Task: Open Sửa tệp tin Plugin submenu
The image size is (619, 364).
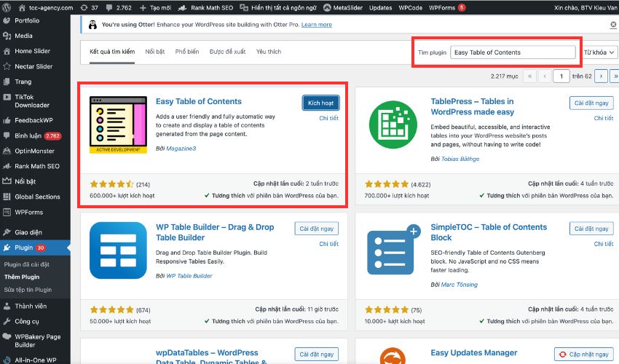Action: click(x=28, y=290)
